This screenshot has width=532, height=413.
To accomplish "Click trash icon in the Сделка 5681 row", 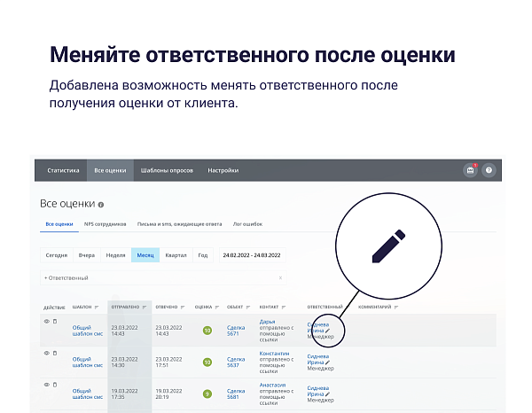I will pyautogui.click(x=55, y=385).
